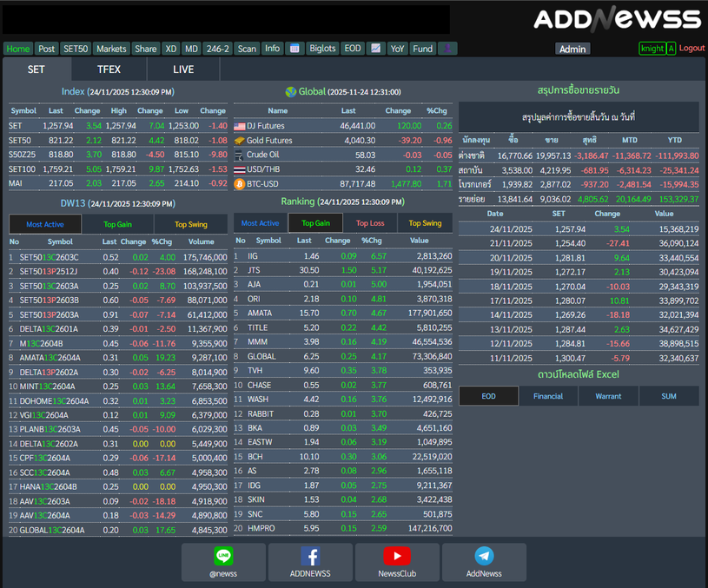Viewport: 708px width, 588px height.
Task: Open the Biglots menu item
Action: tap(322, 49)
